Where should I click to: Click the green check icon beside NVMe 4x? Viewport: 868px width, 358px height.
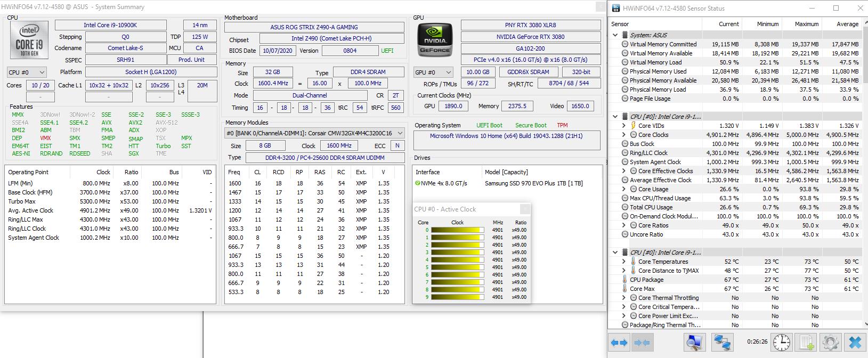[x=418, y=183]
